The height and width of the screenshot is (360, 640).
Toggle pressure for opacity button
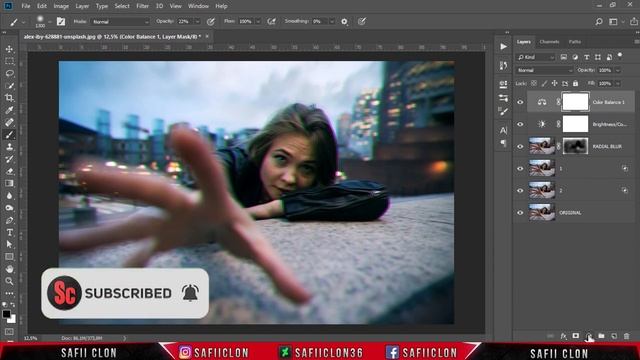(x=211, y=22)
